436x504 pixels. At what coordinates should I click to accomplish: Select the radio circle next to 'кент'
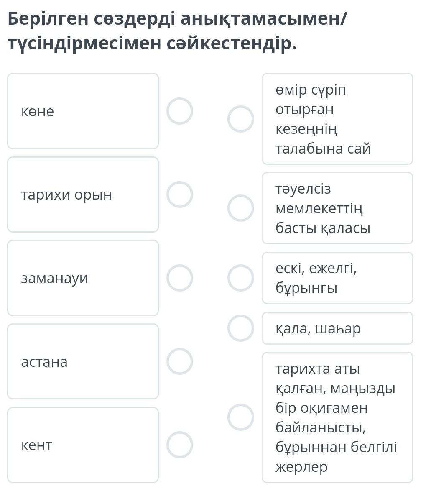click(x=179, y=445)
